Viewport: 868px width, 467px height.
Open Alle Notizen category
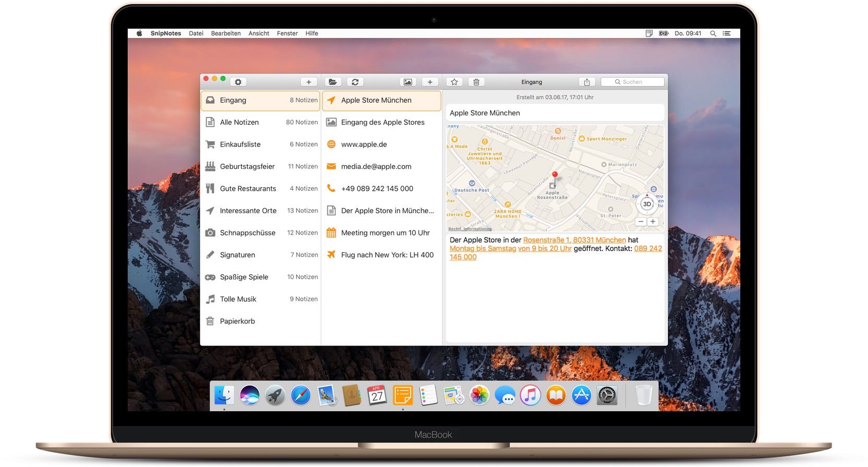tap(260, 122)
